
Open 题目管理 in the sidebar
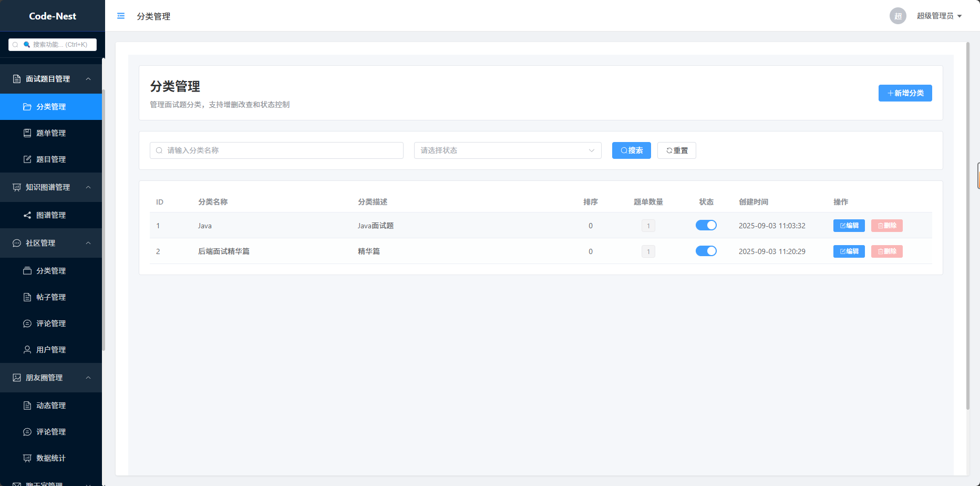[x=51, y=159]
